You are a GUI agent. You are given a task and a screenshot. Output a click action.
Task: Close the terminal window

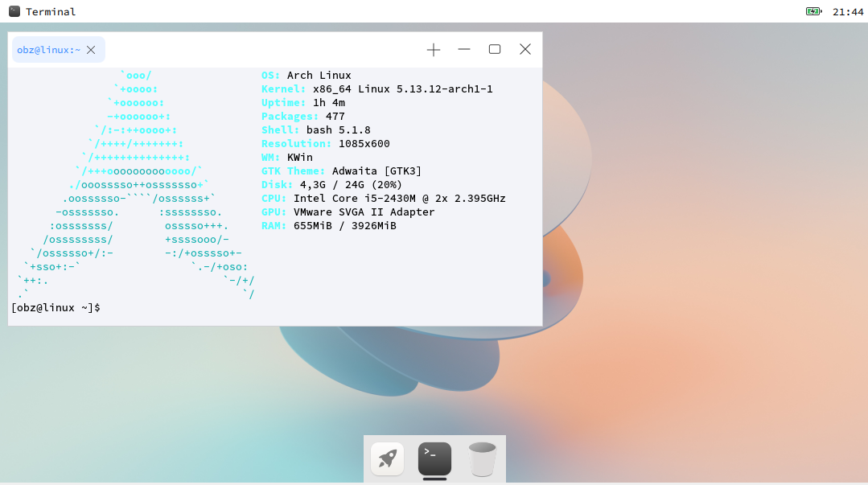[525, 49]
